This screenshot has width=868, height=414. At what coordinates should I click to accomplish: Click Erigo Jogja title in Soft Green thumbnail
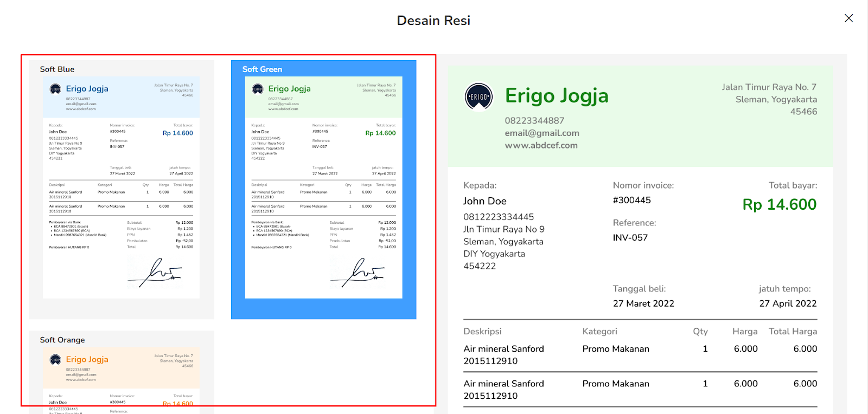(x=290, y=89)
